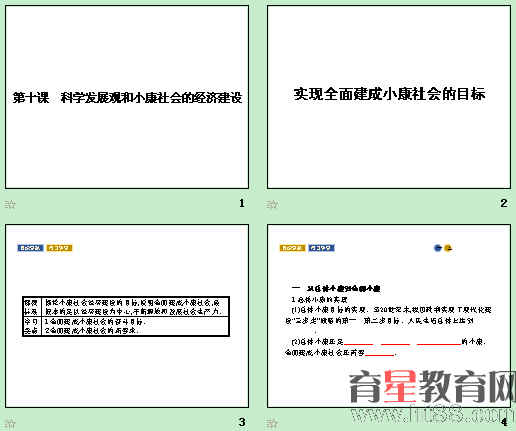Select slide 2 titled 实现全面建成小康社会的目标

coord(389,97)
